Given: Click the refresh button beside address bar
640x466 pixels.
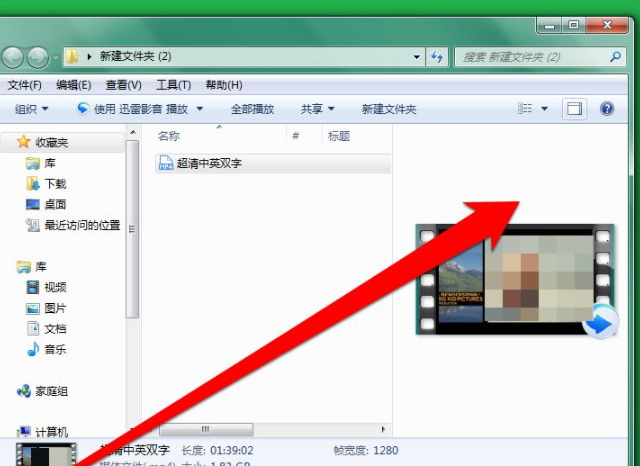Looking at the screenshot, I should [x=437, y=57].
